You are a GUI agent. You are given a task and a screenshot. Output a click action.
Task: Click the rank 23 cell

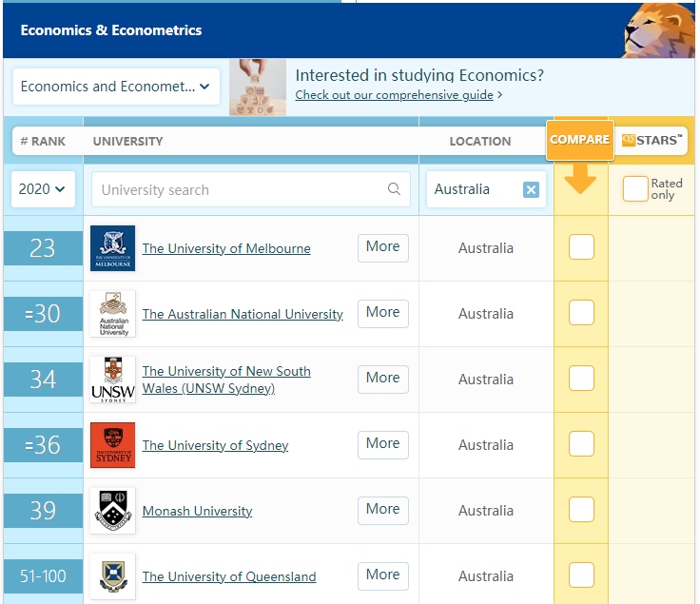(x=43, y=248)
